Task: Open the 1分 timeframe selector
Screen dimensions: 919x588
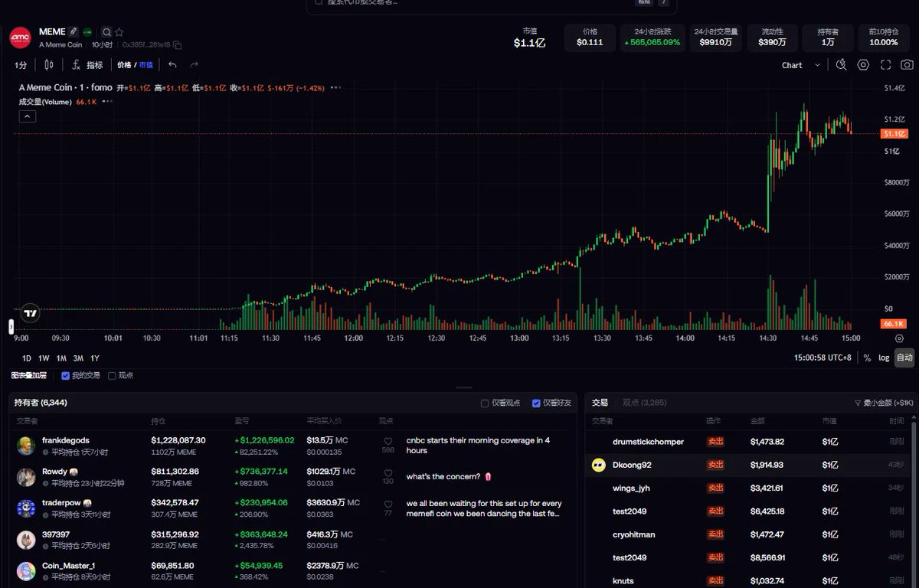Action: tap(21, 65)
